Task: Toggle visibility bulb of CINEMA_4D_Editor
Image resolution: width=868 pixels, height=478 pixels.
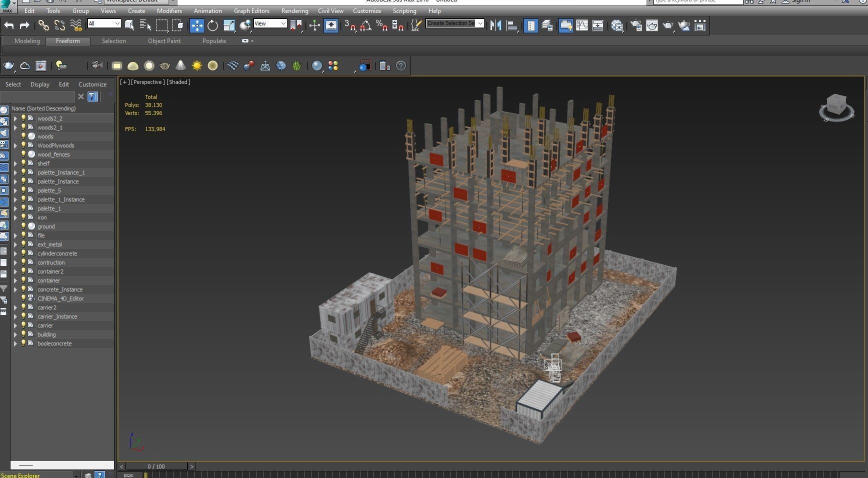Action: pos(23,298)
